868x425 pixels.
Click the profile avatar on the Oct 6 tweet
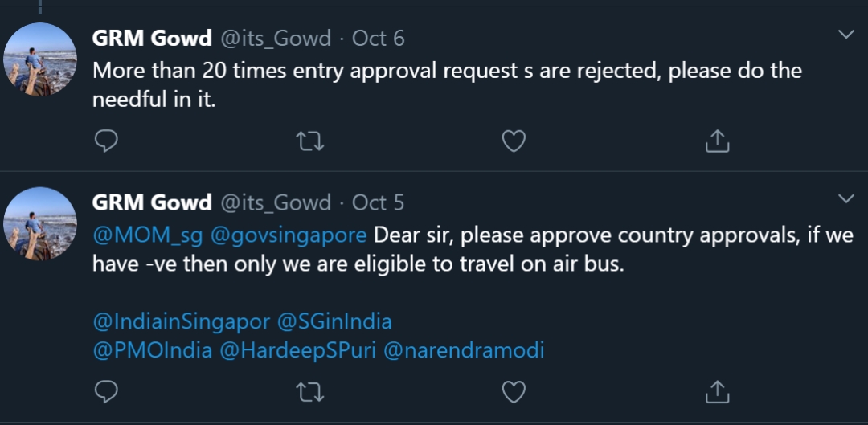coord(40,59)
